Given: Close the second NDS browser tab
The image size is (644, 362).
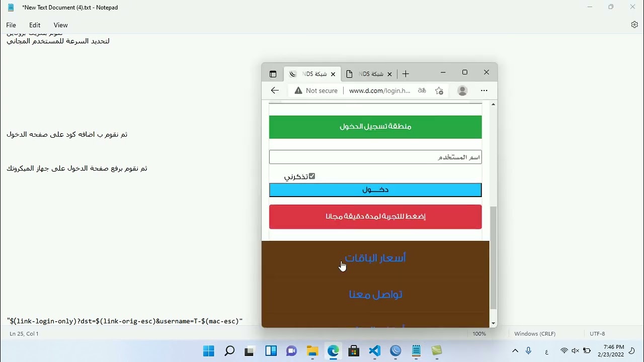Looking at the screenshot, I should [389, 74].
